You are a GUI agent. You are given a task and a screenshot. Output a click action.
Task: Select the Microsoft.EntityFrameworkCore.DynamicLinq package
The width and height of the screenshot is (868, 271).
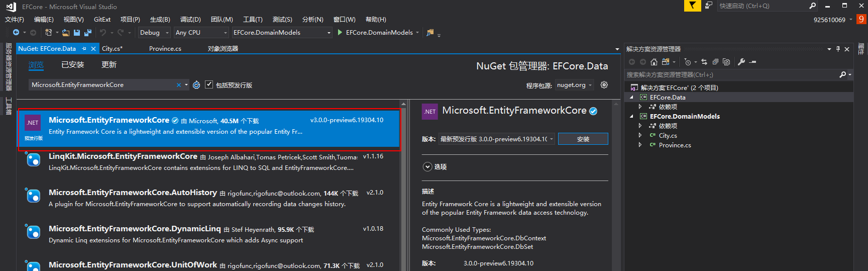point(209,234)
